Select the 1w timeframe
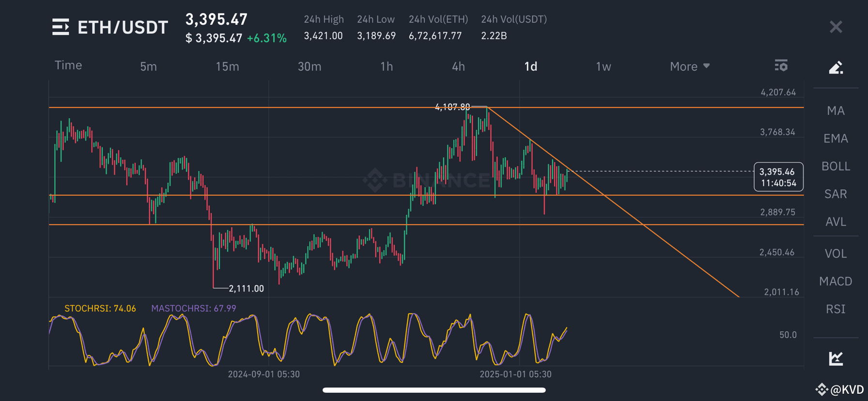 604,66
